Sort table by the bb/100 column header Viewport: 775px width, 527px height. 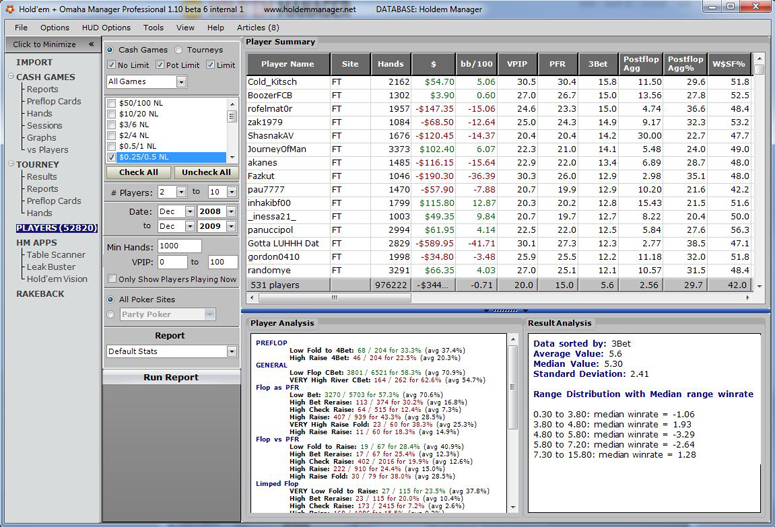(476, 64)
